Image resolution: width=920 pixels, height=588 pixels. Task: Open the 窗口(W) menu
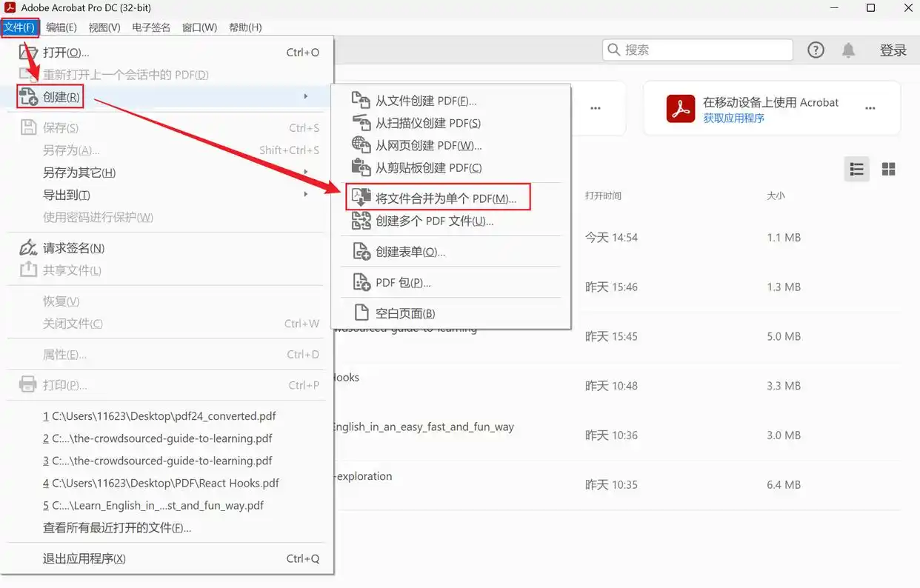[200, 27]
